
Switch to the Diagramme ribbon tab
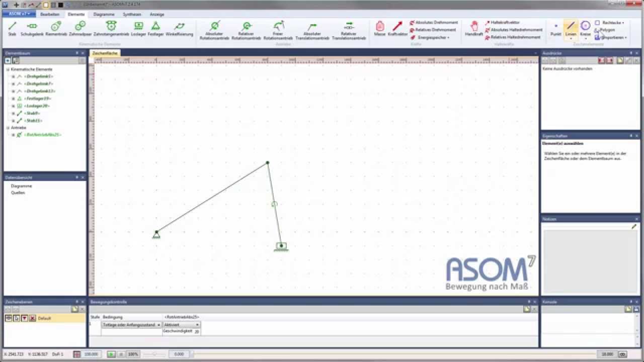tap(104, 14)
